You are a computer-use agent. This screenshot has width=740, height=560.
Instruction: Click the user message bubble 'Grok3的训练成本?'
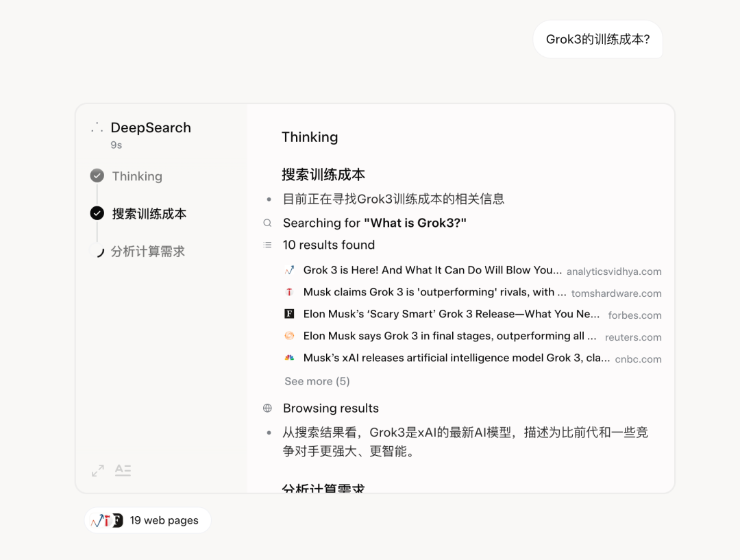tap(597, 39)
